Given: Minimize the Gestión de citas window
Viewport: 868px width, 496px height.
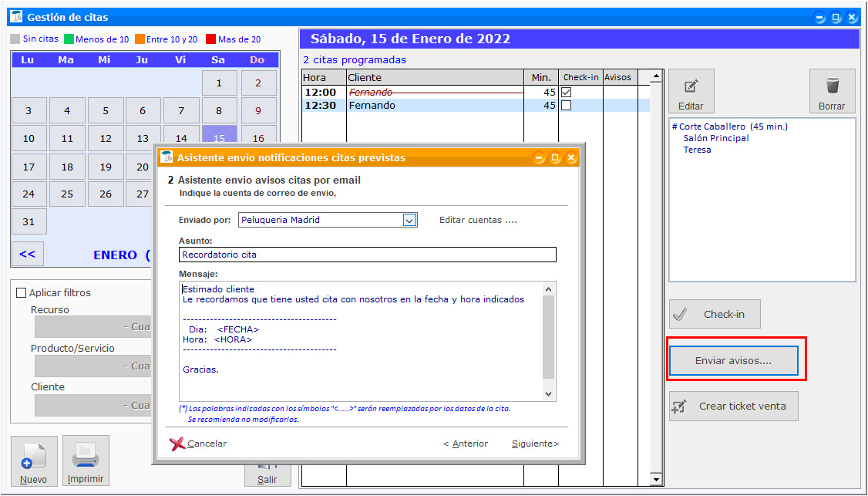Looking at the screenshot, I should [x=820, y=17].
